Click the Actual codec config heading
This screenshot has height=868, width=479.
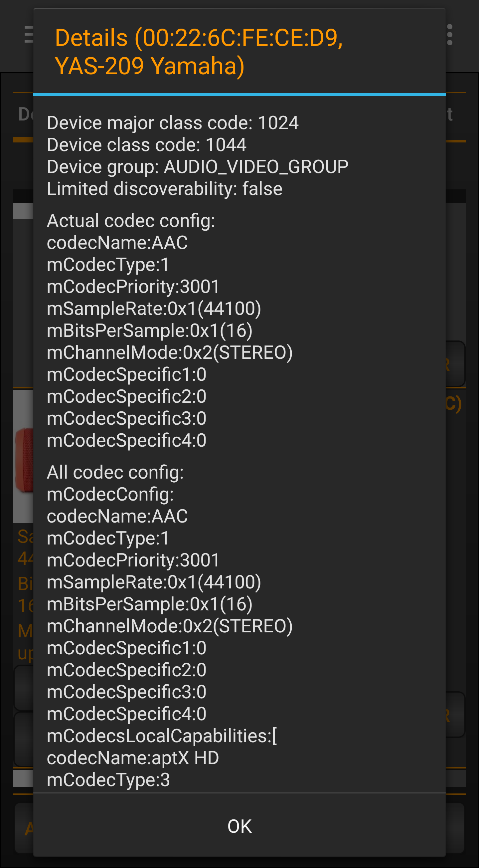(x=131, y=221)
